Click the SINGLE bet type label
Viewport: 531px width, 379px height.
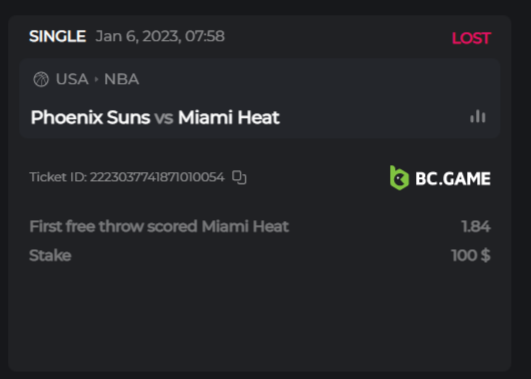coord(57,36)
